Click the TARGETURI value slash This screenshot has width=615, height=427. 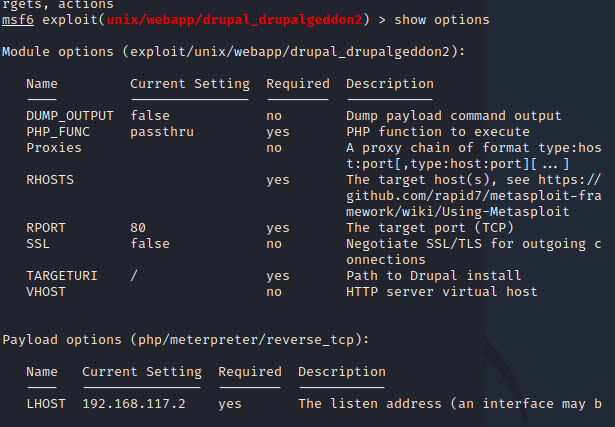pos(134,276)
